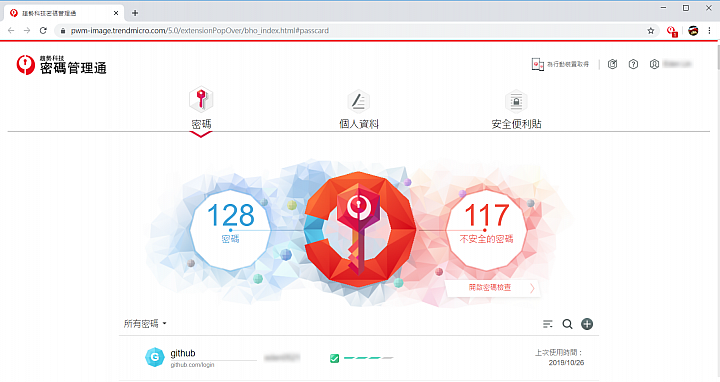View site security lock icon
The image size is (720, 382).
[63, 31]
